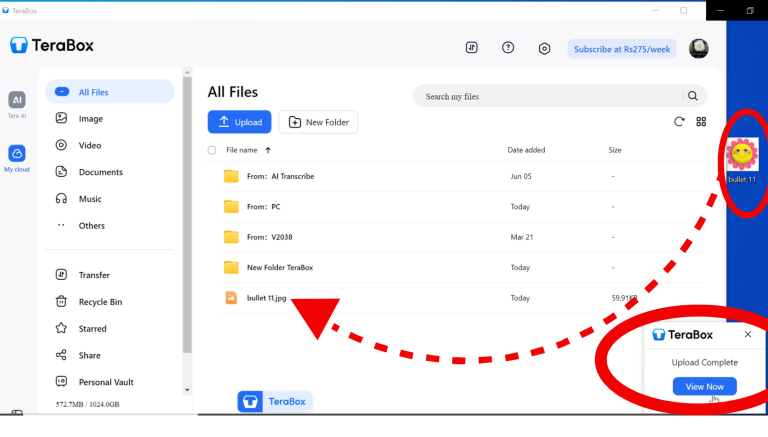This screenshot has width=768, height=437.
Task: Open the From: PC folder name
Action: [264, 206]
